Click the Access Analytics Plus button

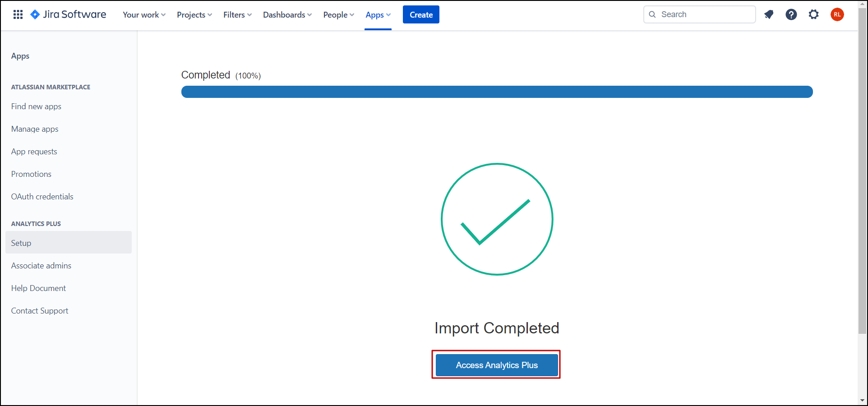(x=496, y=365)
